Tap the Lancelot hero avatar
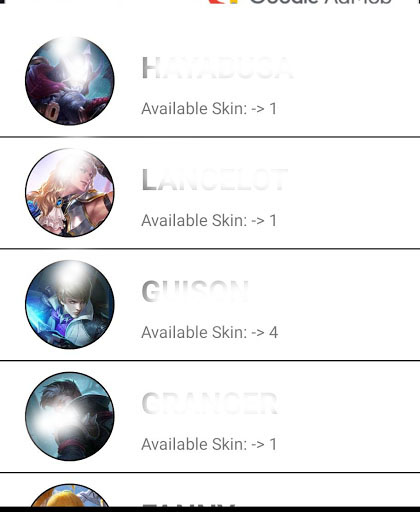 70,193
